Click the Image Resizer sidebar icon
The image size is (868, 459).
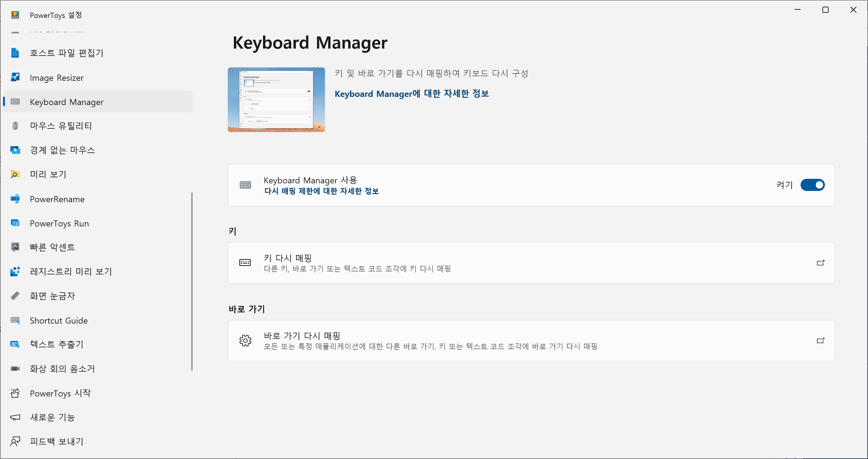[x=15, y=77]
